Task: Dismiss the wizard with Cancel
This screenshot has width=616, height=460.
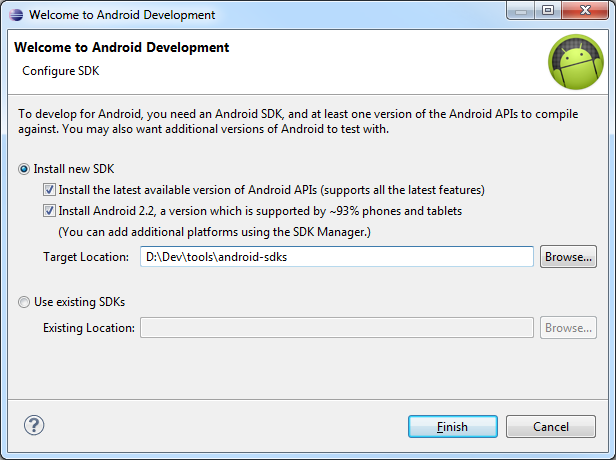Action: pos(551,427)
